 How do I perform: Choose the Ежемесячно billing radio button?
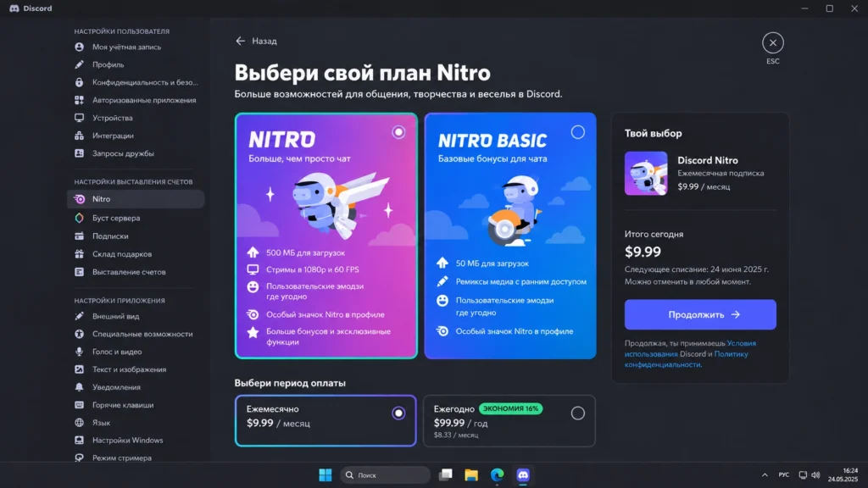tap(398, 413)
